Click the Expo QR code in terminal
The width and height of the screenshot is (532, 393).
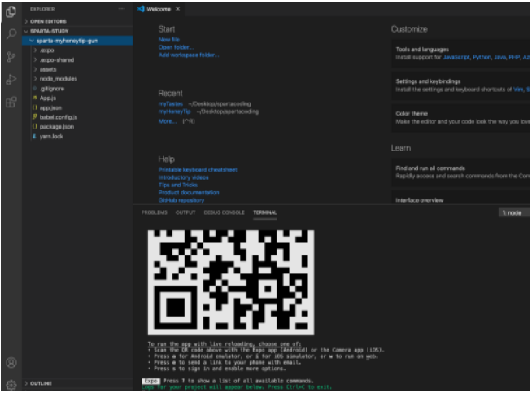click(231, 282)
